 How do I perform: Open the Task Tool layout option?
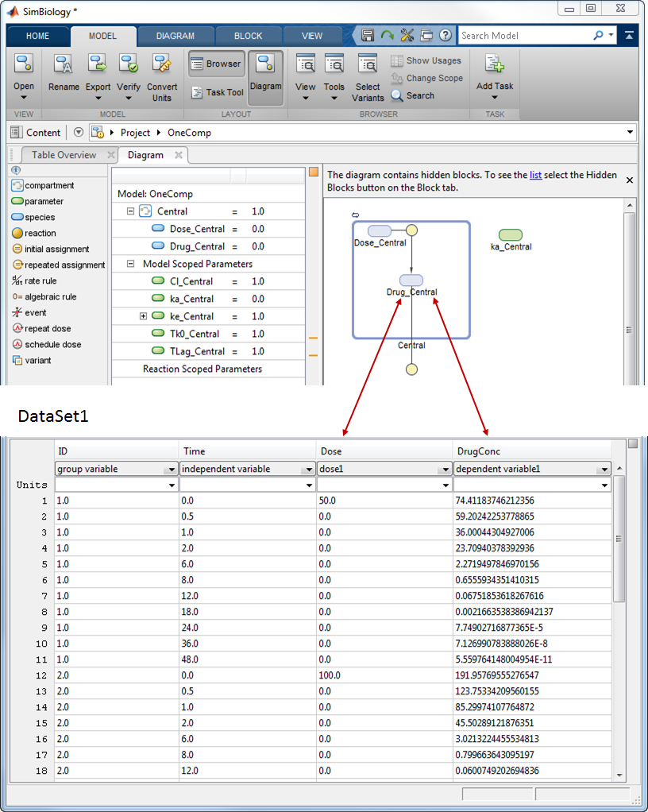[217, 92]
